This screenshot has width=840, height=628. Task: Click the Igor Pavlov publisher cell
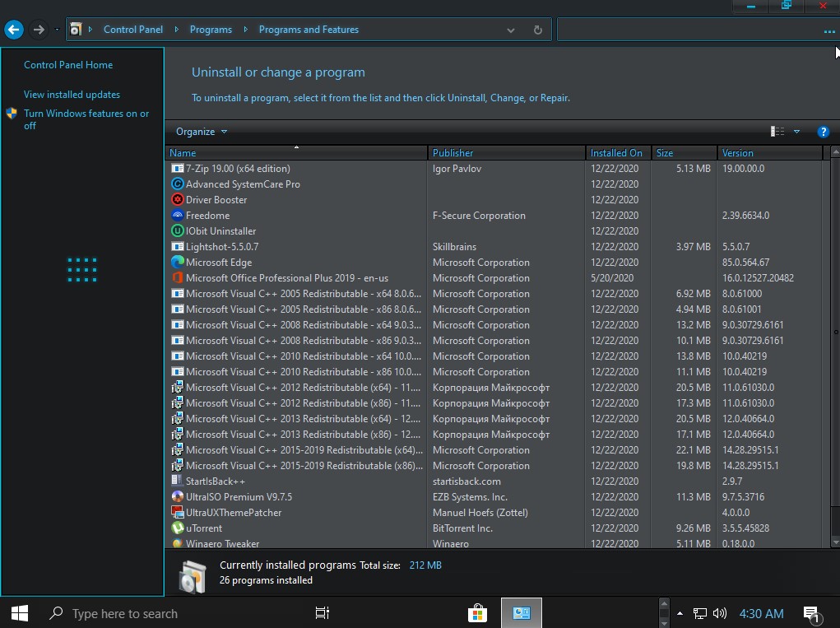click(x=457, y=168)
